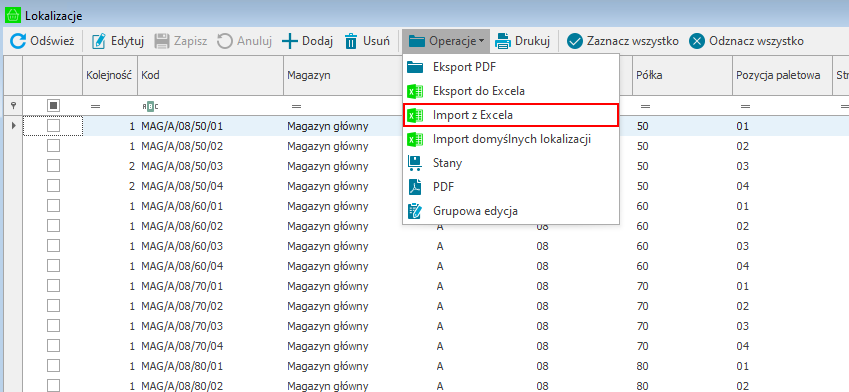Toggle the select-all checkbox in filter row
This screenshot has width=849, height=392.
53,106
